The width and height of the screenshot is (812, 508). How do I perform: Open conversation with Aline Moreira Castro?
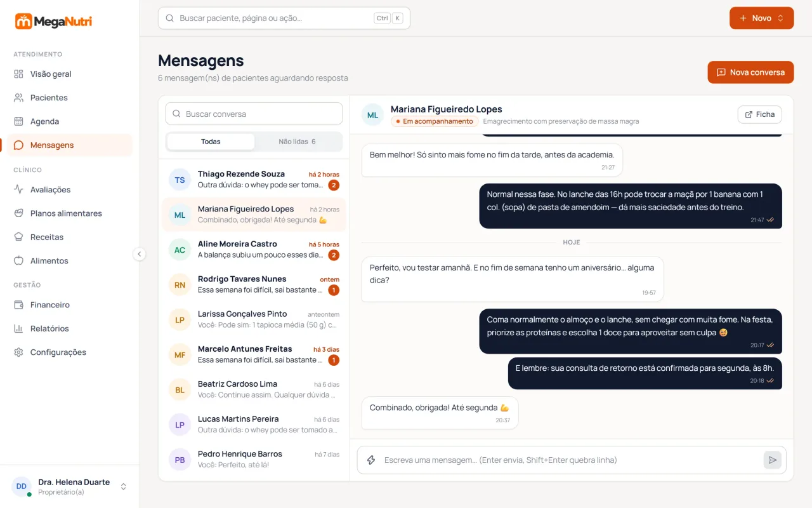tap(254, 250)
